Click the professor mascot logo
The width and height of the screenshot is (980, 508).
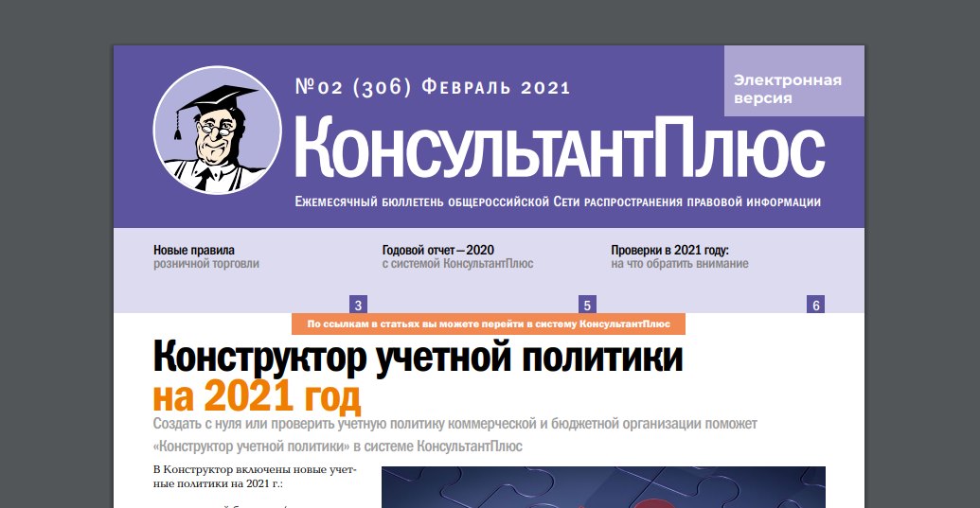click(x=218, y=130)
